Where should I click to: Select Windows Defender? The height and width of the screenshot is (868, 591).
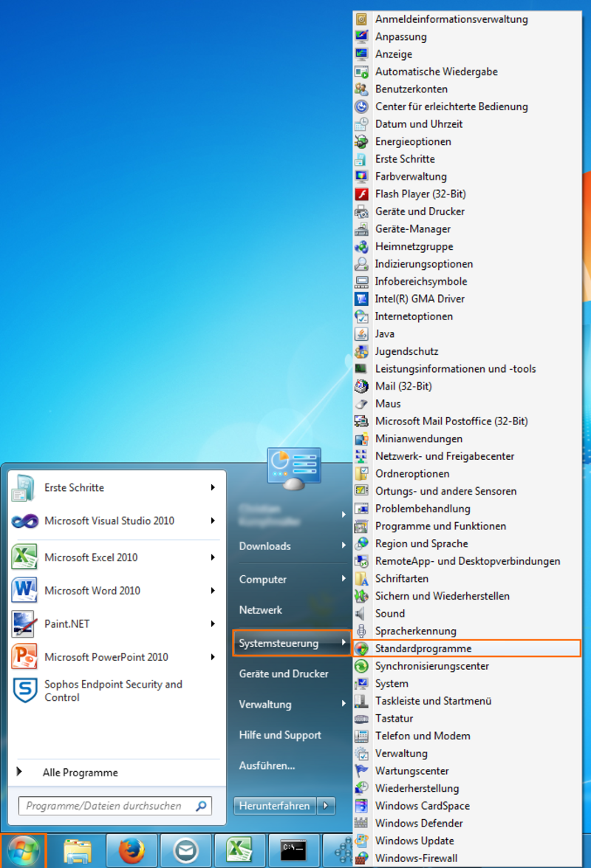click(x=467, y=823)
